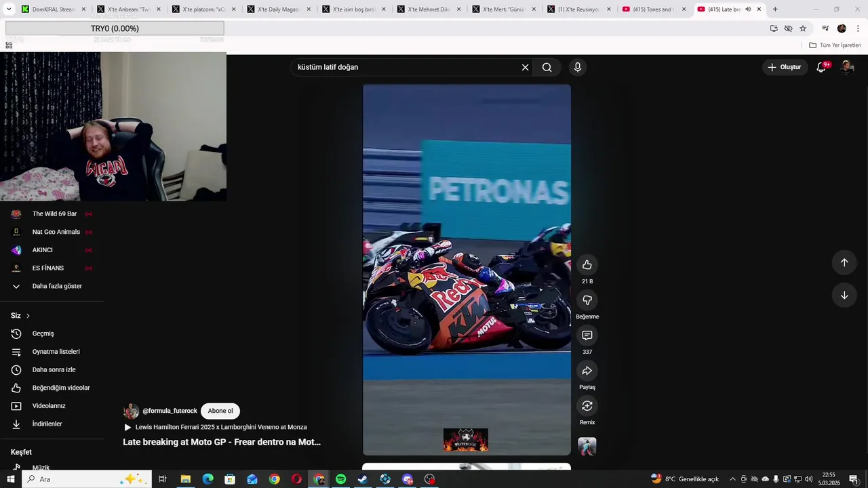
Task: Click the Keşfet section heading
Action: (x=21, y=452)
